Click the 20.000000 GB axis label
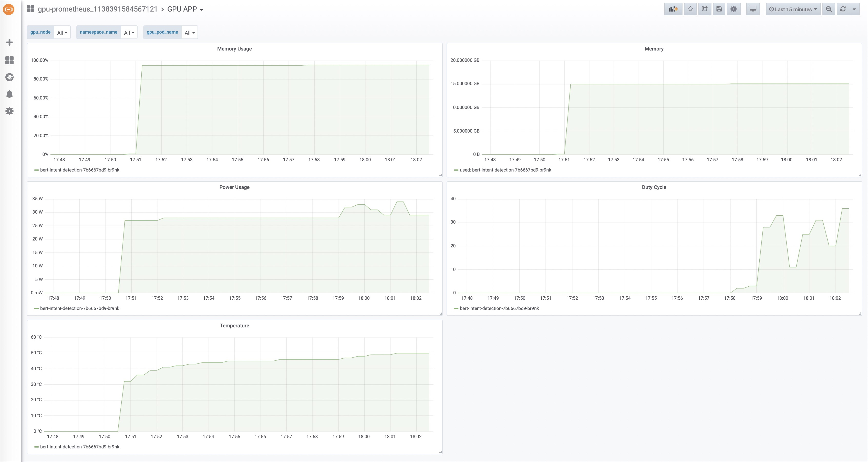This screenshot has width=868, height=462. coord(465,60)
